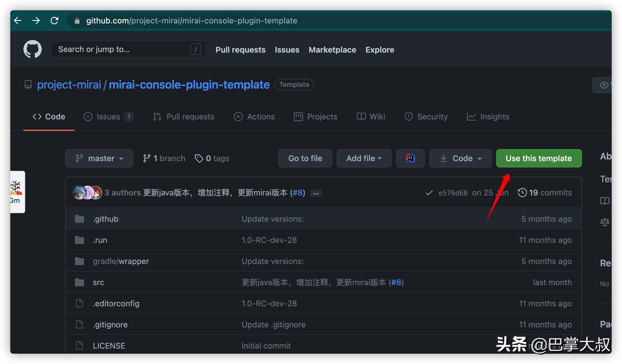Click the Security tab icon
This screenshot has width=622, height=364.
[x=407, y=117]
